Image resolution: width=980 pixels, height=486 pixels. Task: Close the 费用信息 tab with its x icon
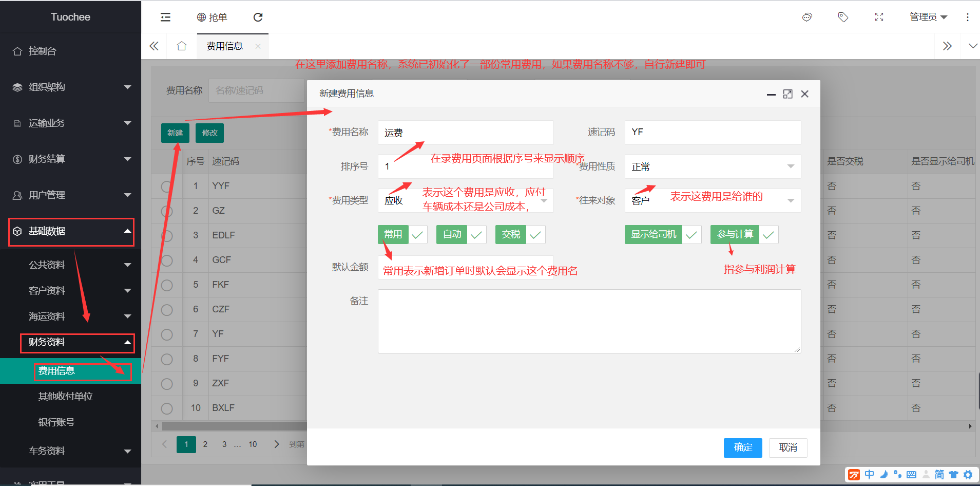coord(258,46)
